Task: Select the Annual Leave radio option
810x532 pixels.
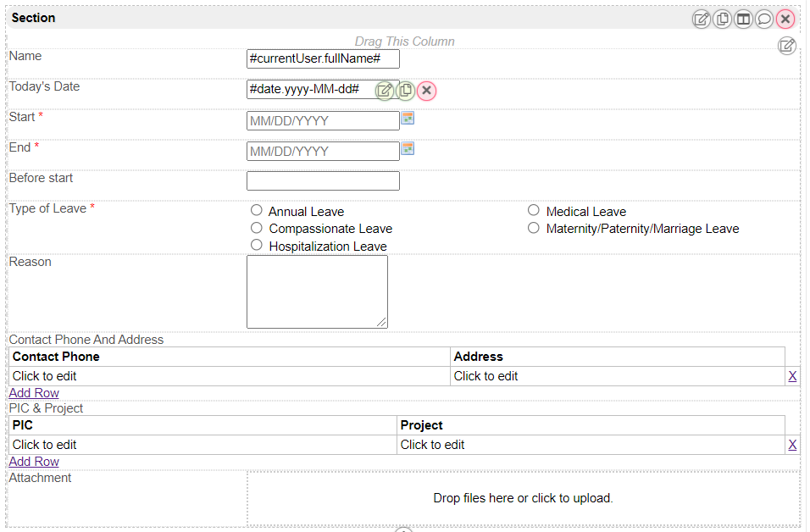Action: click(257, 210)
